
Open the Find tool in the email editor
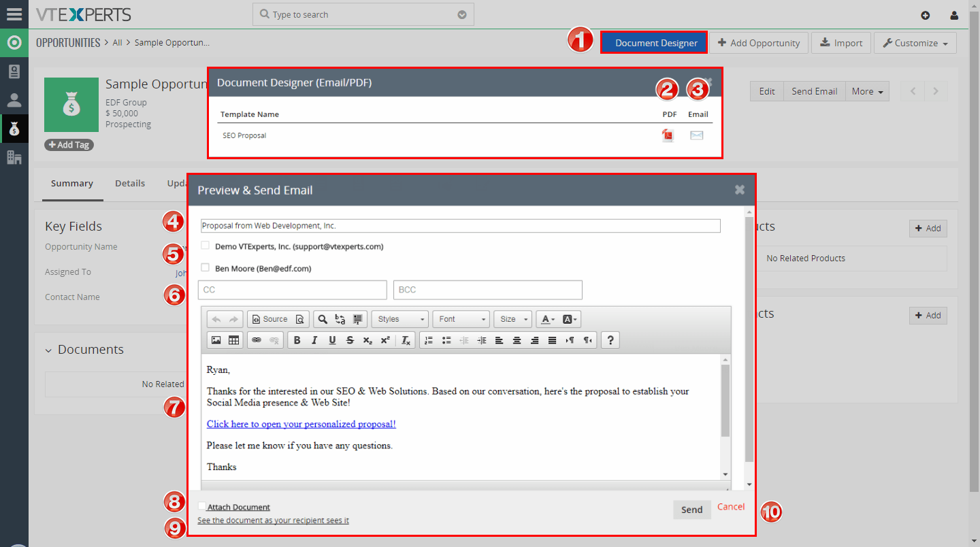coord(322,318)
